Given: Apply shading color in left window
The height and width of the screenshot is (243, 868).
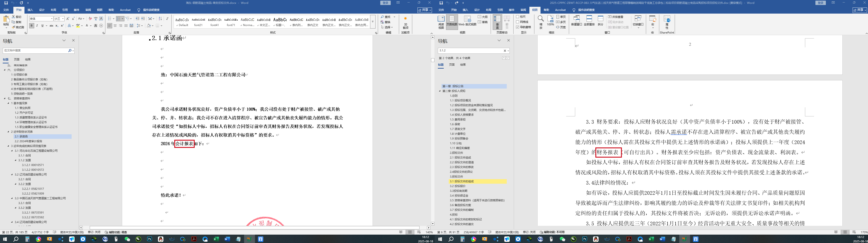Looking at the screenshot, I should coord(149,26).
